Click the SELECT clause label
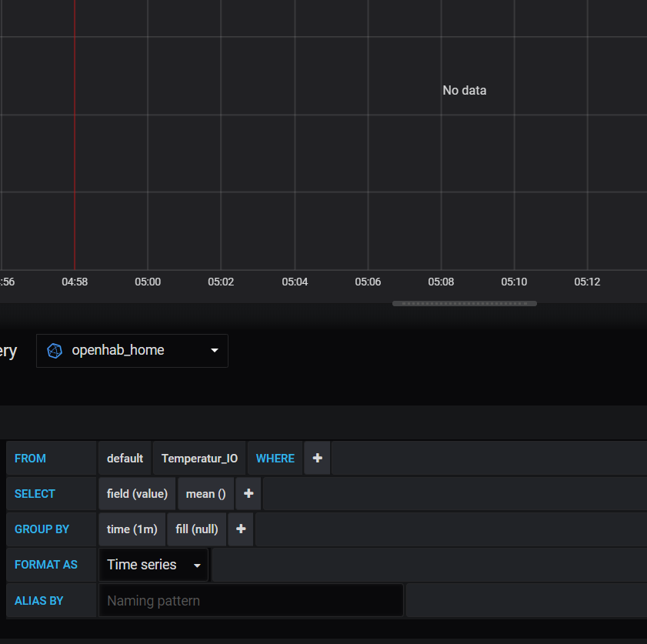The image size is (647, 644). pos(35,493)
